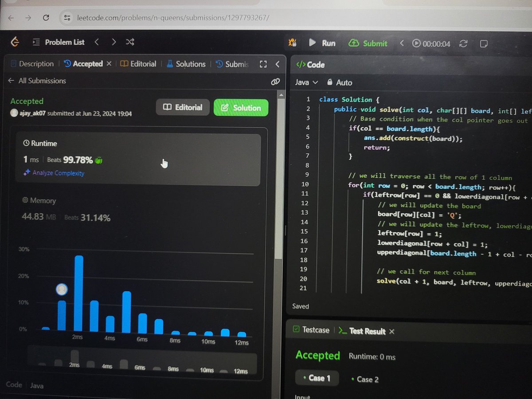Click the avatar marker on chart

[x=62, y=290]
